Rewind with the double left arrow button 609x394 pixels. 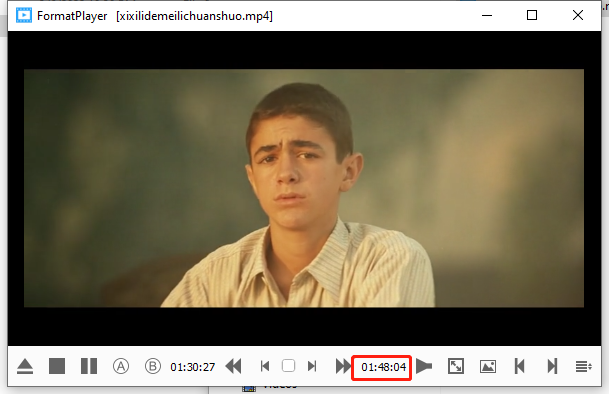click(x=233, y=366)
